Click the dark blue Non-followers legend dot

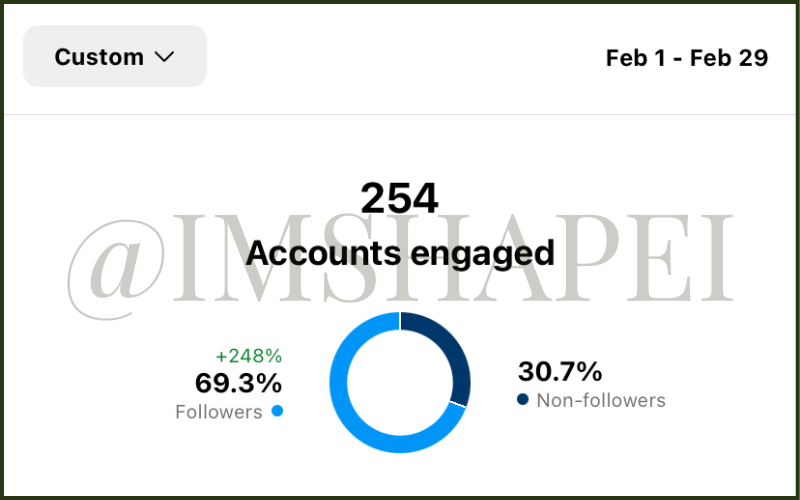(x=523, y=400)
